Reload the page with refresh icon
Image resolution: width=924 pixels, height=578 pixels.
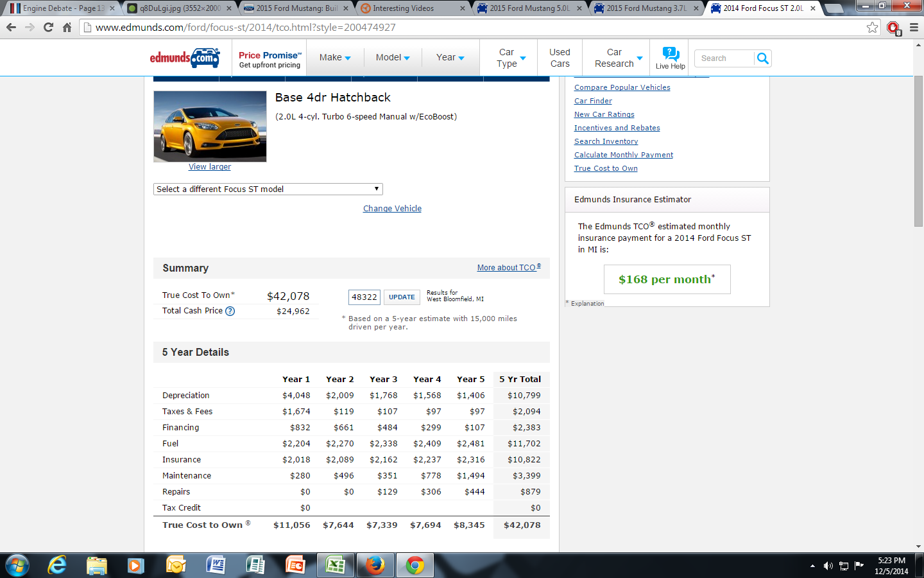click(x=48, y=27)
